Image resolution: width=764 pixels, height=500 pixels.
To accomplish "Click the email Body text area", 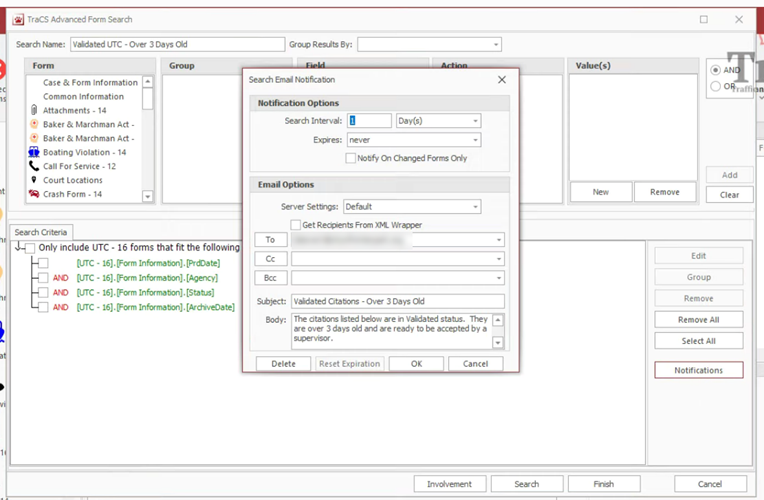I will click(x=392, y=331).
